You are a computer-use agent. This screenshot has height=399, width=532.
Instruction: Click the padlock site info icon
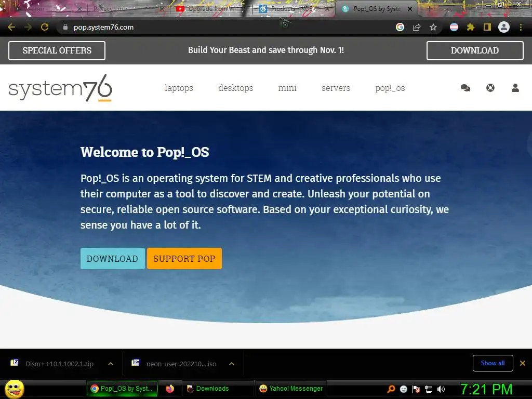click(65, 27)
